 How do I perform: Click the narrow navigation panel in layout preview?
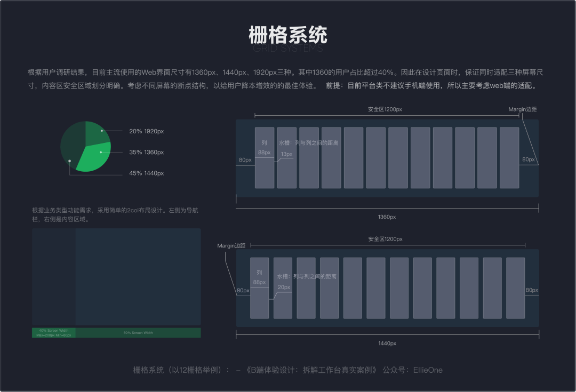pyautogui.click(x=54, y=277)
